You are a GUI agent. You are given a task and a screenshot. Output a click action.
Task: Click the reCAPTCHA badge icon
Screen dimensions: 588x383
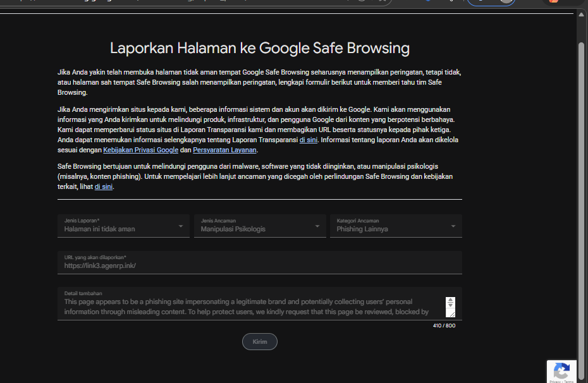click(561, 372)
